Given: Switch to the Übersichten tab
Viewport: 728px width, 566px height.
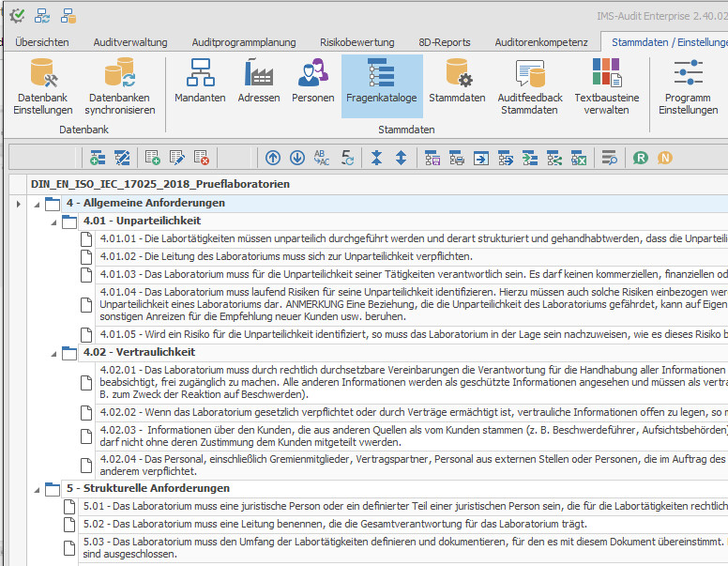Looking at the screenshot, I should 42,42.
